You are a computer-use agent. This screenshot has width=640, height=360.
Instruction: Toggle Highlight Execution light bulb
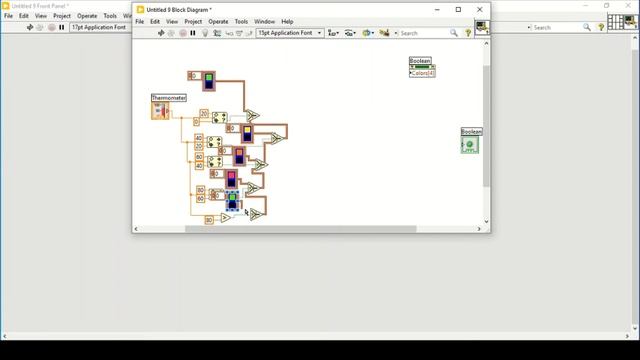(205, 33)
